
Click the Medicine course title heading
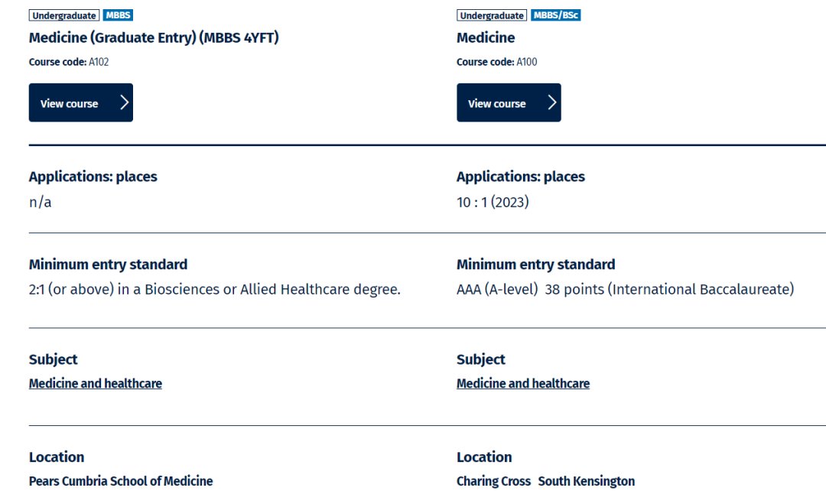pyautogui.click(x=486, y=38)
